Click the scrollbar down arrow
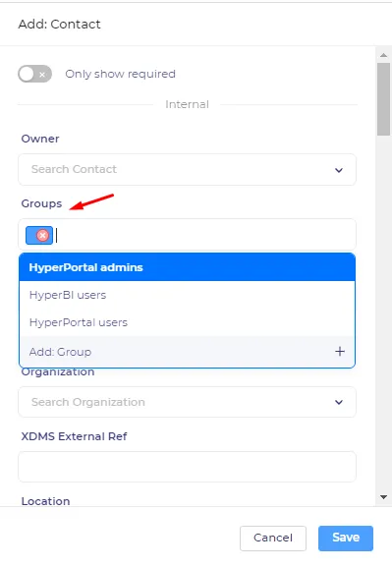The image size is (392, 568). coord(384,497)
